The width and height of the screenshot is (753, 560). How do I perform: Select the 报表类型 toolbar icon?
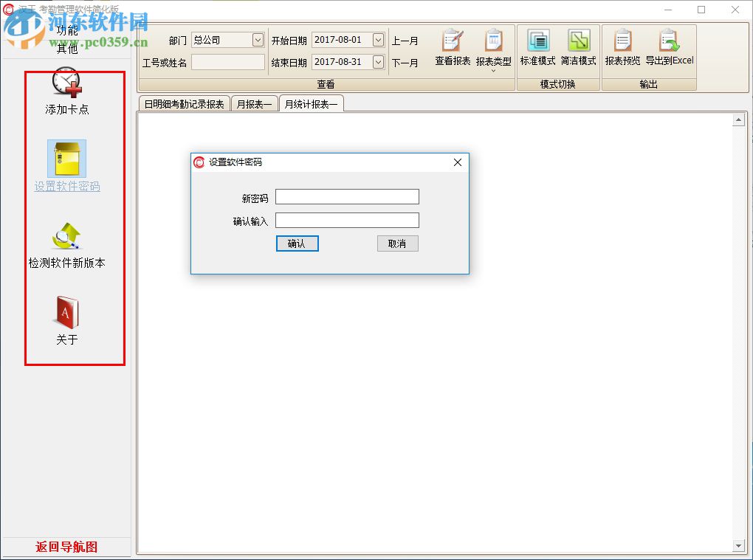[494, 48]
